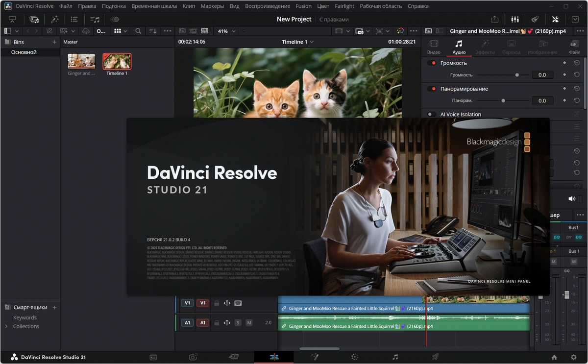Open the Deliver rocket page icon

tap(435, 357)
